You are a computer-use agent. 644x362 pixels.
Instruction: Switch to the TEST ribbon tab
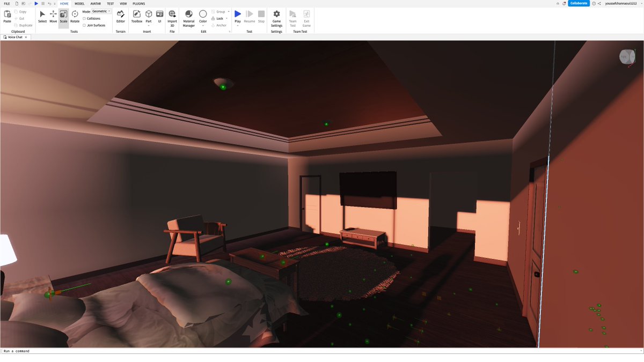pyautogui.click(x=110, y=3)
